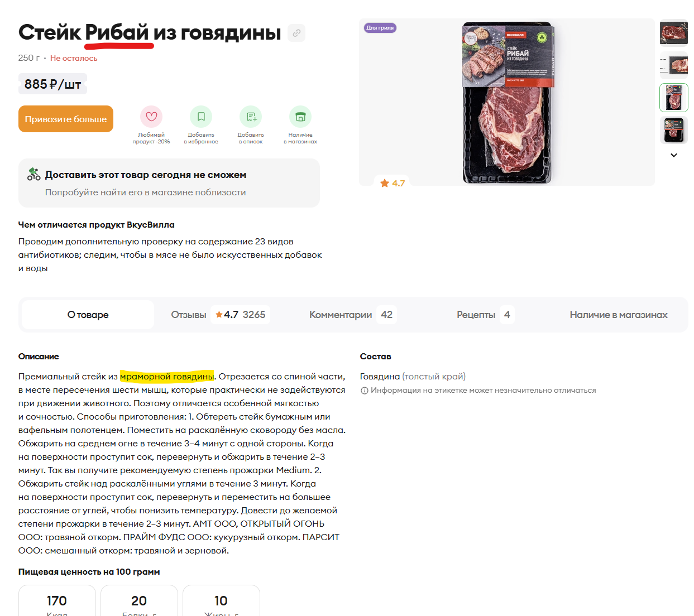
Task: Switch to the Комментарии tab
Action: (352, 315)
